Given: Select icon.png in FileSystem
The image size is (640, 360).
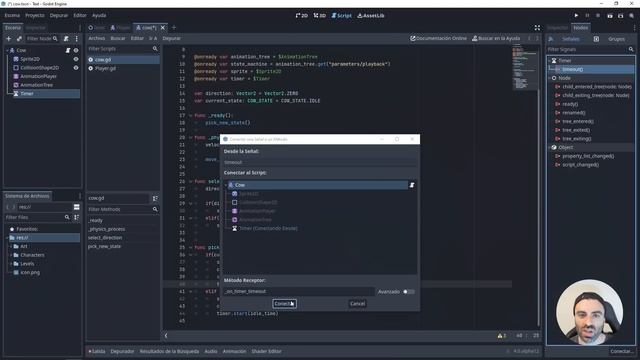Looking at the screenshot, I should [x=30, y=273].
